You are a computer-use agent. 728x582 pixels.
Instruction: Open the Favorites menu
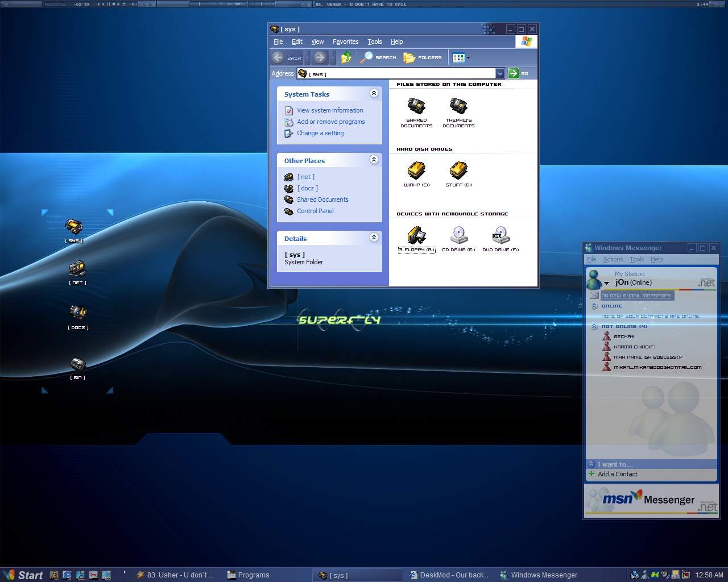345,41
